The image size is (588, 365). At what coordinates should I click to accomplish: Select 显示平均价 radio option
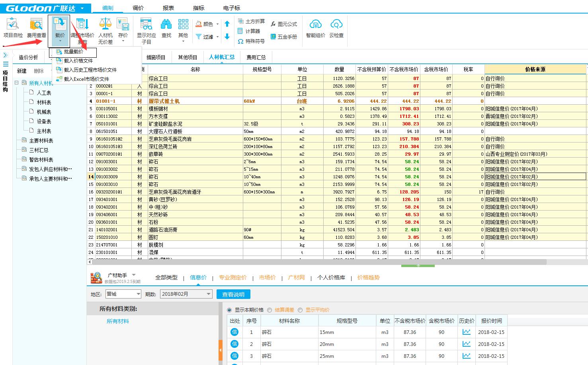click(300, 310)
